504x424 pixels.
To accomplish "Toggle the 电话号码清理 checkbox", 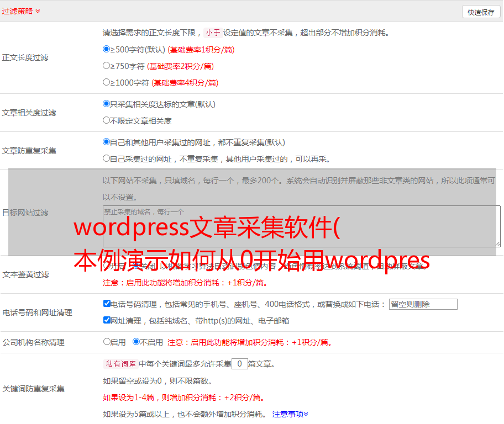I will 107,304.
